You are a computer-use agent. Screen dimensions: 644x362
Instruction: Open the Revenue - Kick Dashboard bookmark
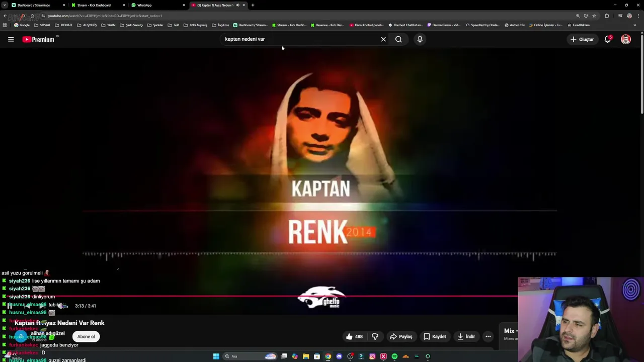point(328,25)
